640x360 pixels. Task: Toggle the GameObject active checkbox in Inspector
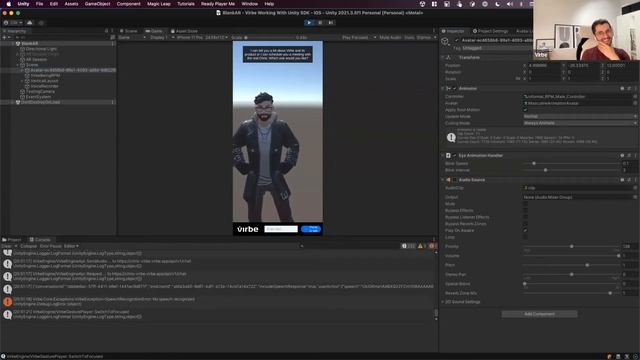(456, 40)
